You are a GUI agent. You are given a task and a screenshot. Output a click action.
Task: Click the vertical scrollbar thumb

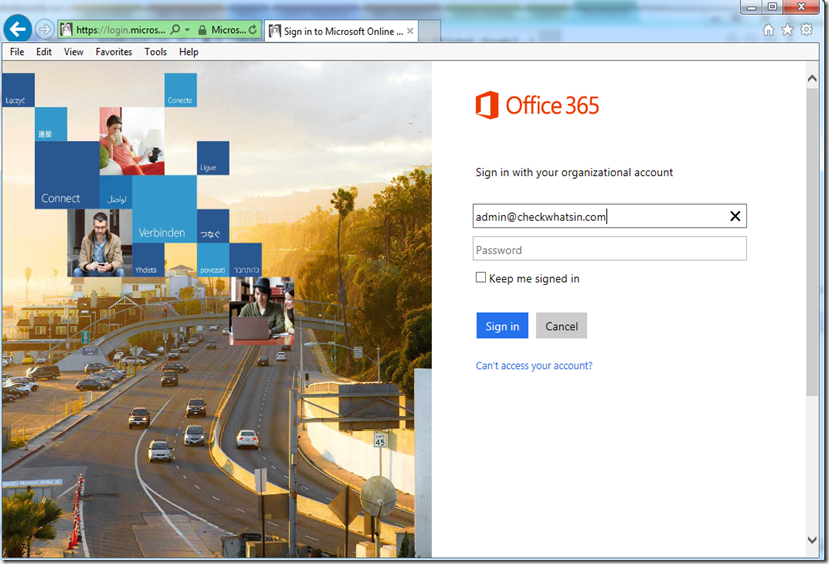coord(812,242)
